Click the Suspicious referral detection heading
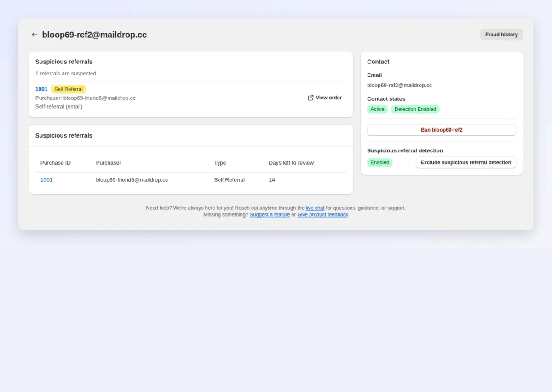Screen dimensions: 552x392 405,150
